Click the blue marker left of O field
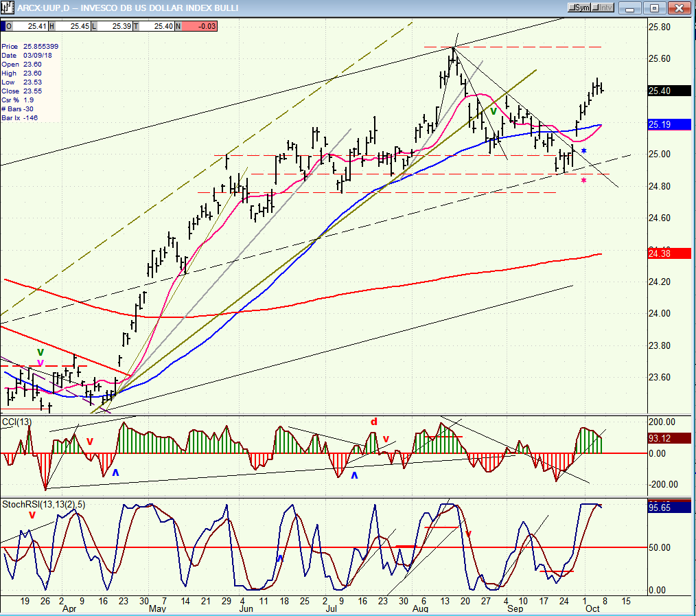 [3, 26]
